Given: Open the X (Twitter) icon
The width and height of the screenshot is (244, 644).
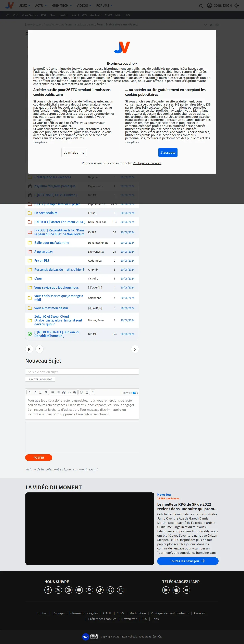Looking at the screenshot, I should click(58, 590).
